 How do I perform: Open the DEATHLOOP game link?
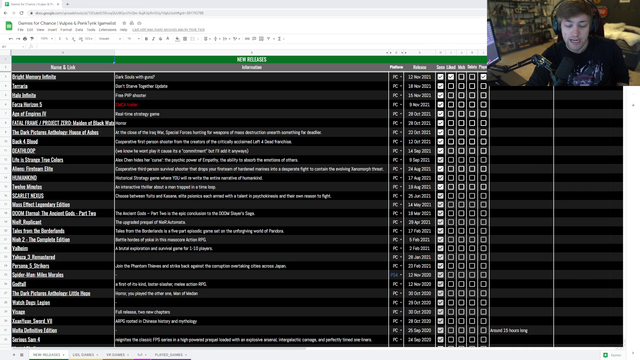24,151
